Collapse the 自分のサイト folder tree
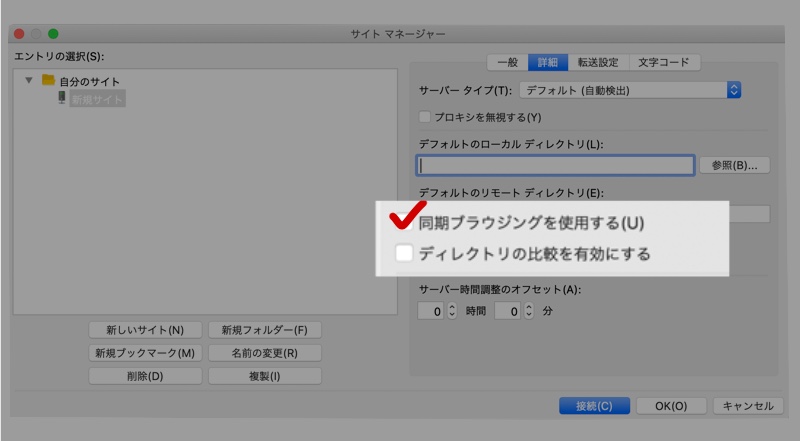The width and height of the screenshot is (800, 441). (29, 80)
